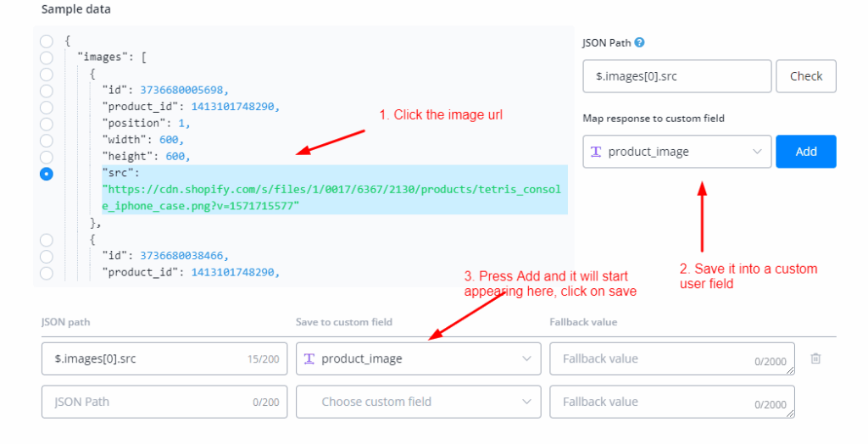Select radio button next to "height": 600

coord(46,157)
